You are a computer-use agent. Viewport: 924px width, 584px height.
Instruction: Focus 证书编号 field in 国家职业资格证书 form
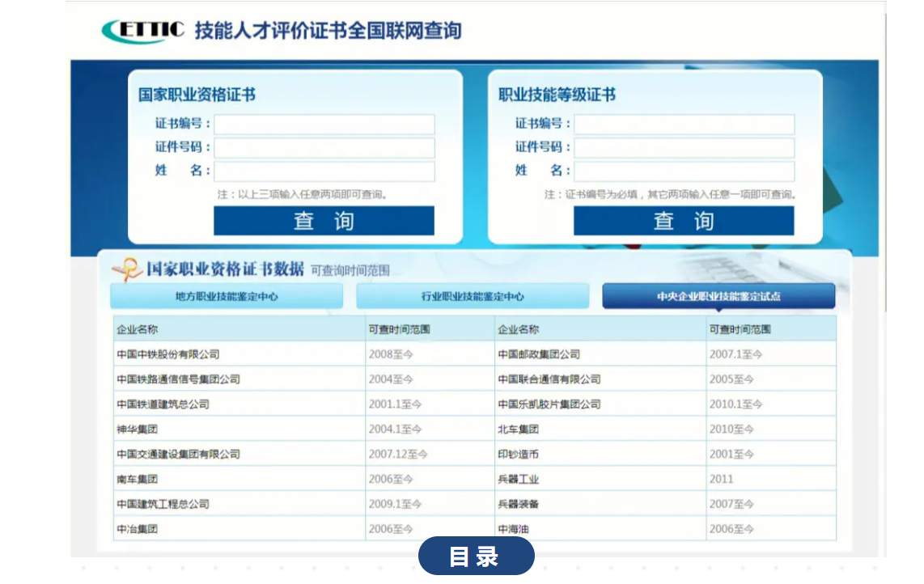coord(324,125)
